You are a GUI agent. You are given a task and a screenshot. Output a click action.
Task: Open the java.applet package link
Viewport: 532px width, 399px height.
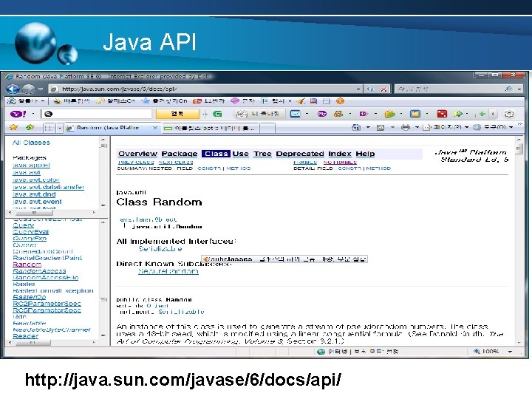(x=31, y=166)
